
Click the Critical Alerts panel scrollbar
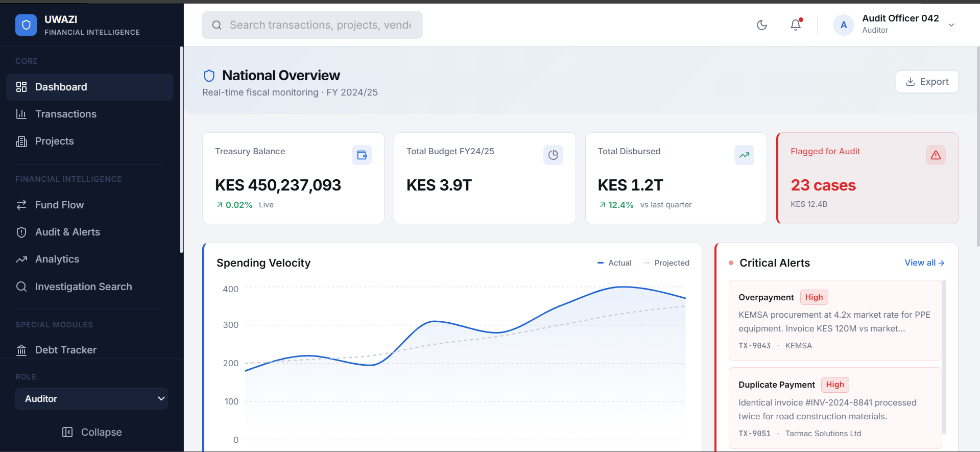click(x=944, y=356)
